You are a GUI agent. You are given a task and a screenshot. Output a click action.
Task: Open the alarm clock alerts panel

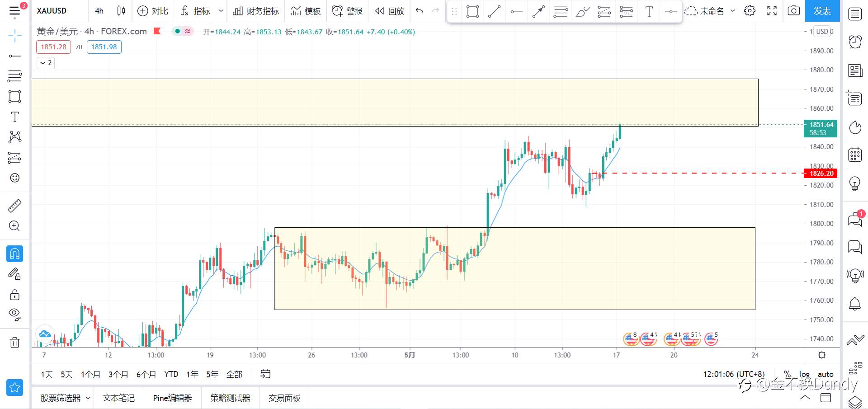(x=855, y=42)
